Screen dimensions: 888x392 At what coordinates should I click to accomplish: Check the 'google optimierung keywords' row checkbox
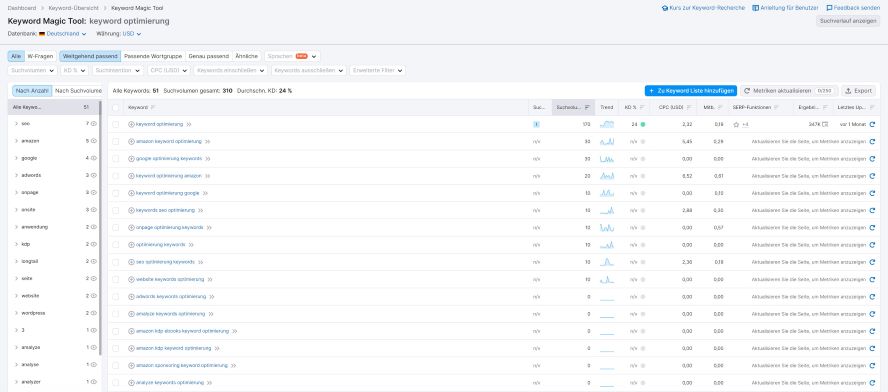[x=116, y=159]
